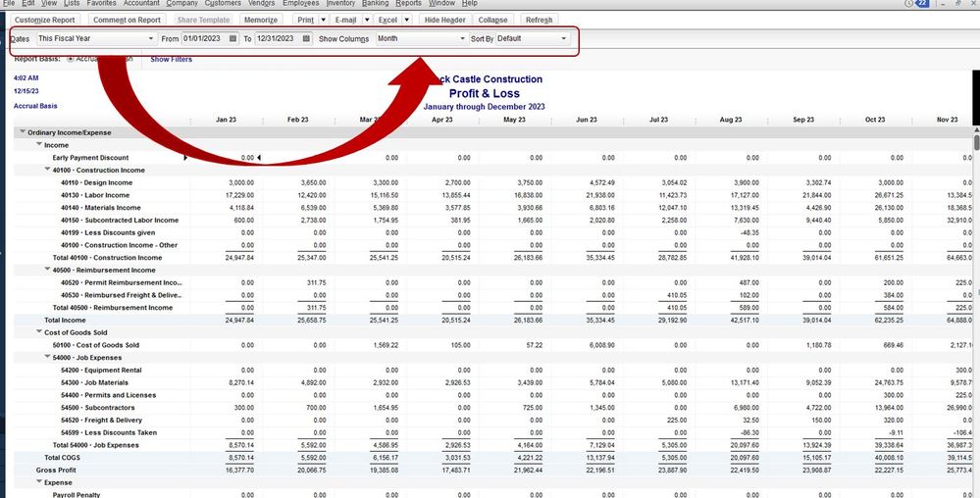Select the Early Payment Discount row label

click(x=90, y=158)
